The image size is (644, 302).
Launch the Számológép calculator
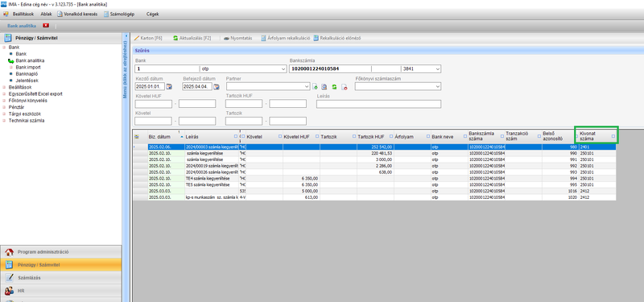(x=119, y=14)
